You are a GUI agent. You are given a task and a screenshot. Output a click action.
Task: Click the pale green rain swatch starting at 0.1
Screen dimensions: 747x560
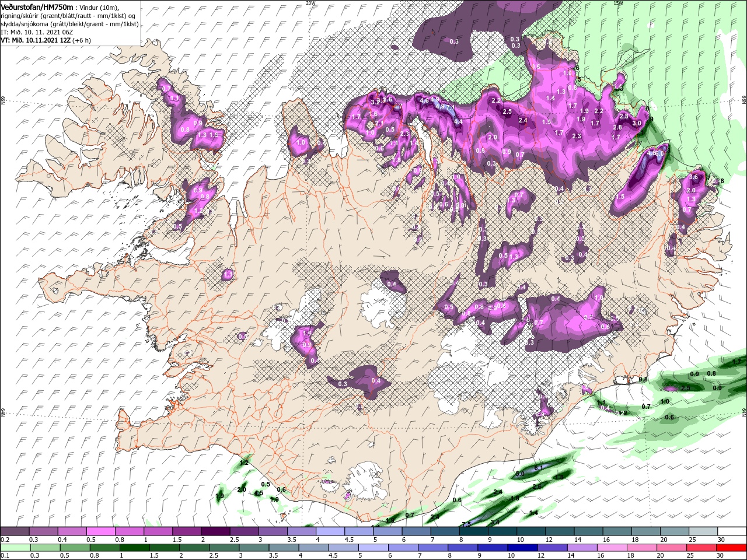pos(15,548)
